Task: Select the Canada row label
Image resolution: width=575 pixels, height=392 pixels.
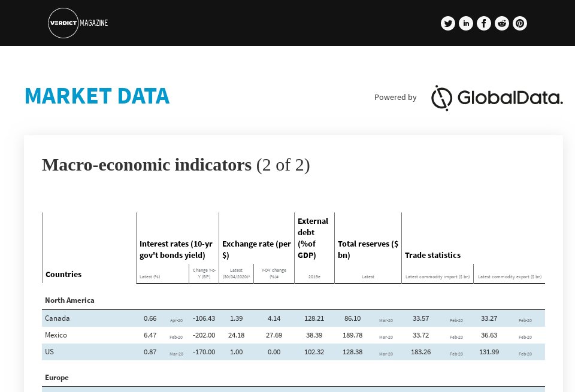Action: (x=57, y=318)
